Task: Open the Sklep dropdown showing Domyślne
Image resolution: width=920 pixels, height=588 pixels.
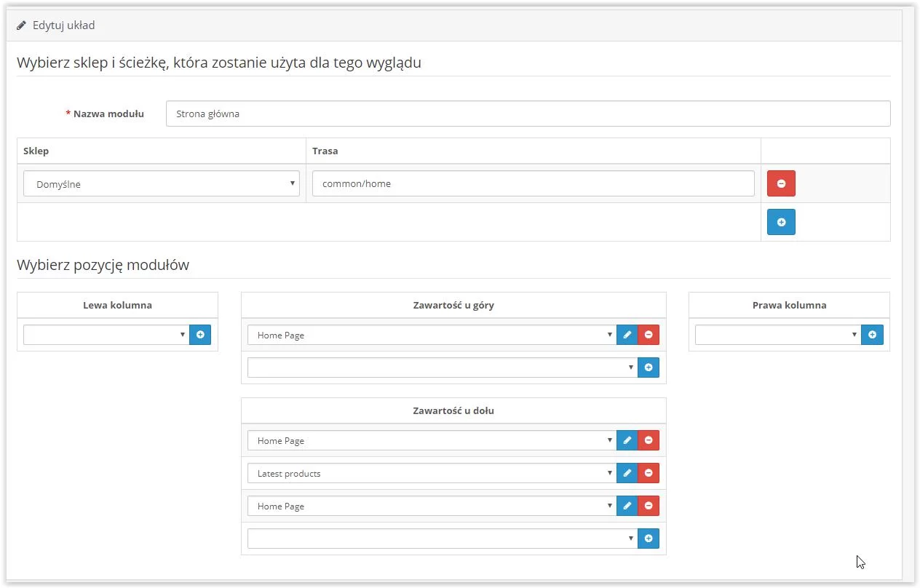Action: click(x=162, y=184)
